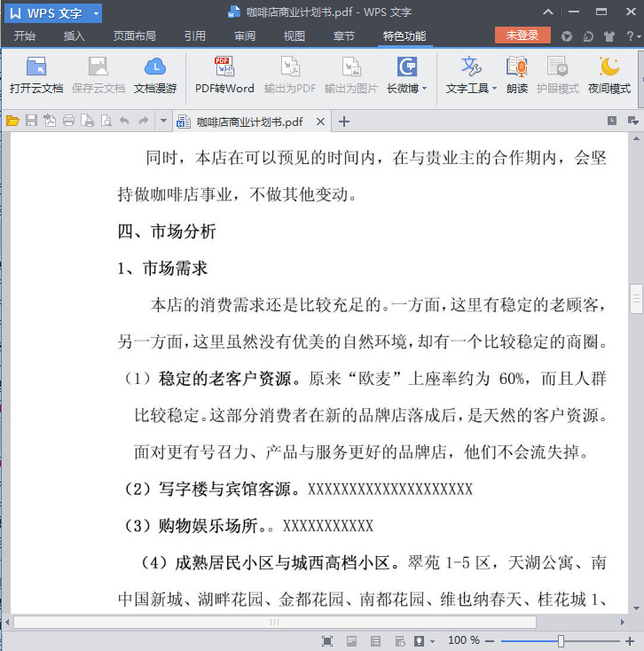Click the heading 四、市场分析
644x651 pixels.
167,231
